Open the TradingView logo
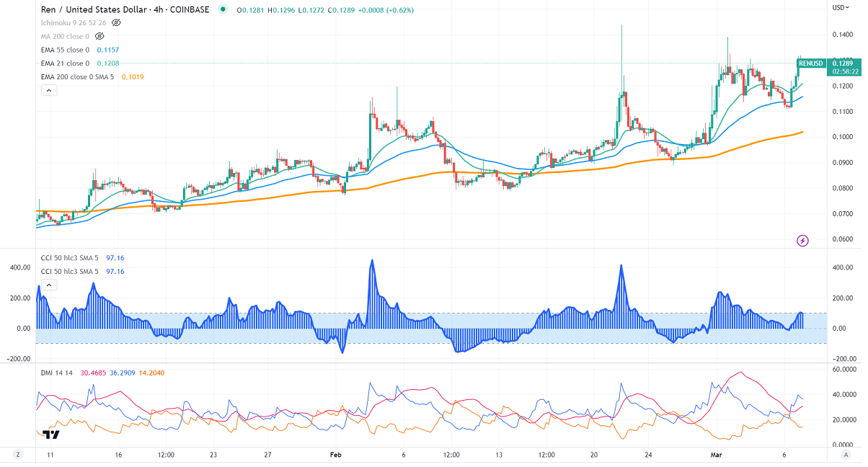The height and width of the screenshot is (467, 868). click(x=50, y=435)
